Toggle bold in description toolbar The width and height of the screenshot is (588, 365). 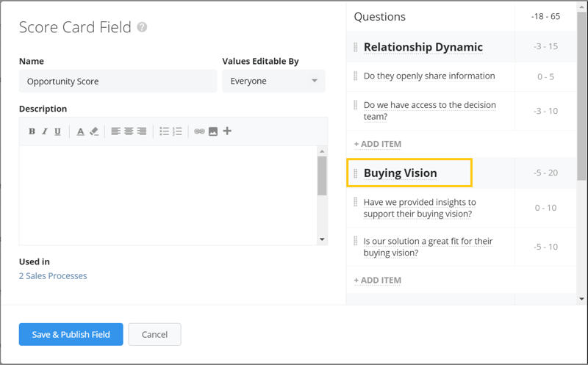[32, 131]
